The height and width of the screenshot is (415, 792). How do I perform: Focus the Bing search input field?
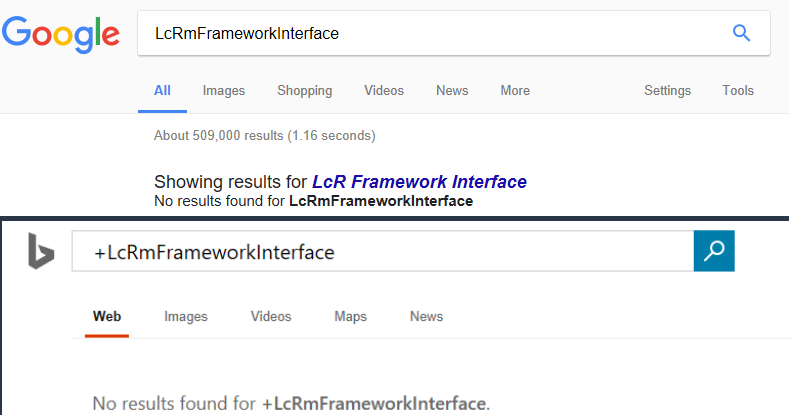(x=383, y=251)
